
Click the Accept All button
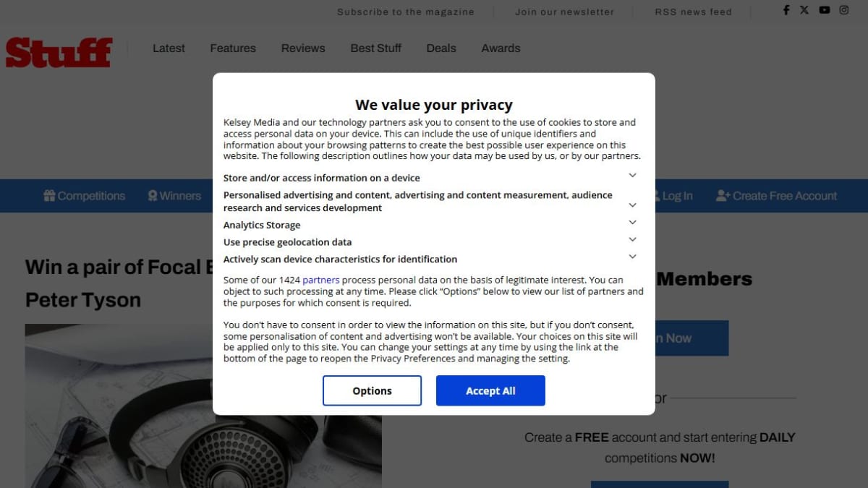(490, 390)
